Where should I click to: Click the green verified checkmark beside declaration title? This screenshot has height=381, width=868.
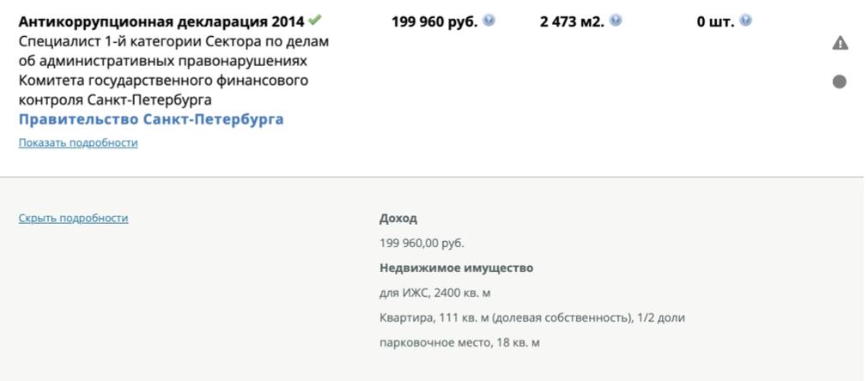[315, 20]
